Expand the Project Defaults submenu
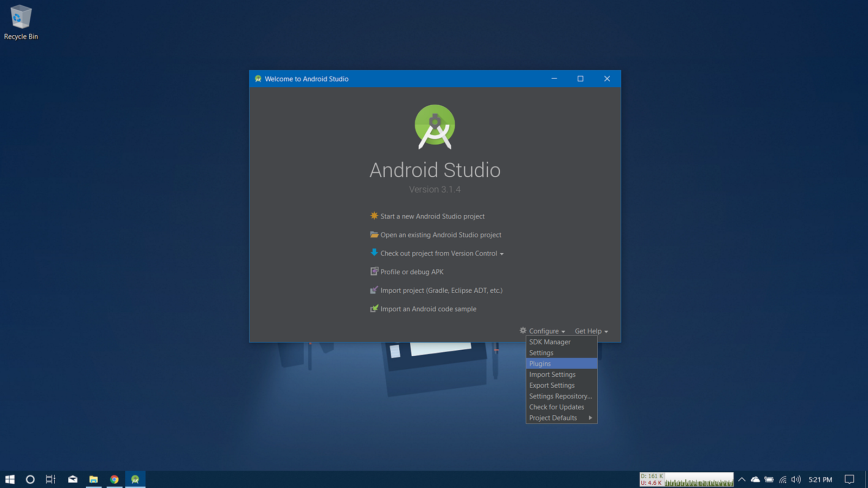 pyautogui.click(x=561, y=418)
